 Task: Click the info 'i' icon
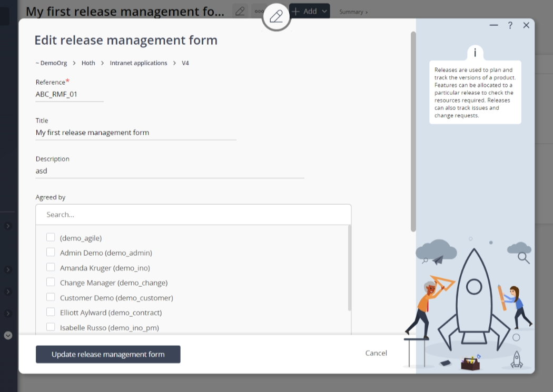(x=475, y=53)
